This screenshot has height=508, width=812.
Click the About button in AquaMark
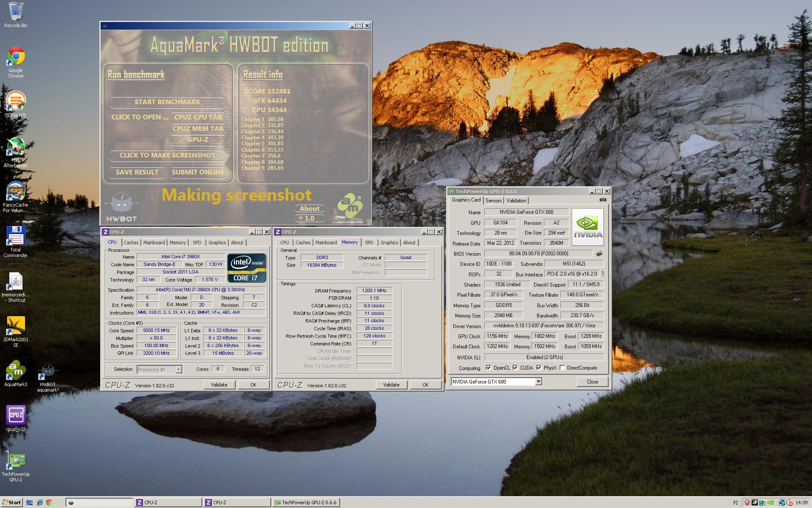pyautogui.click(x=310, y=209)
